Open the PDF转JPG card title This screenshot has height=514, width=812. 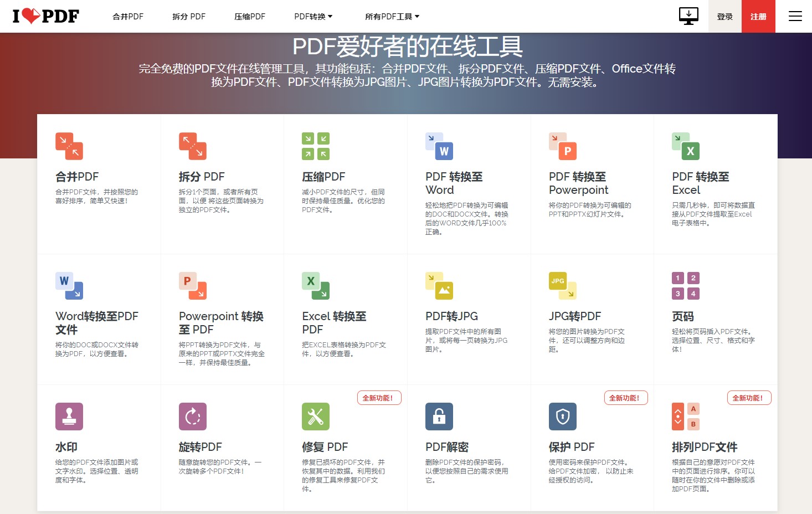coord(451,316)
